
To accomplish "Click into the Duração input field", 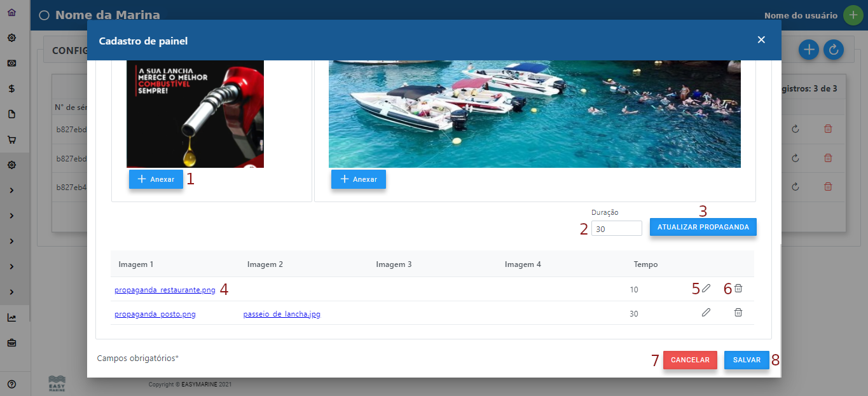I will (x=616, y=228).
